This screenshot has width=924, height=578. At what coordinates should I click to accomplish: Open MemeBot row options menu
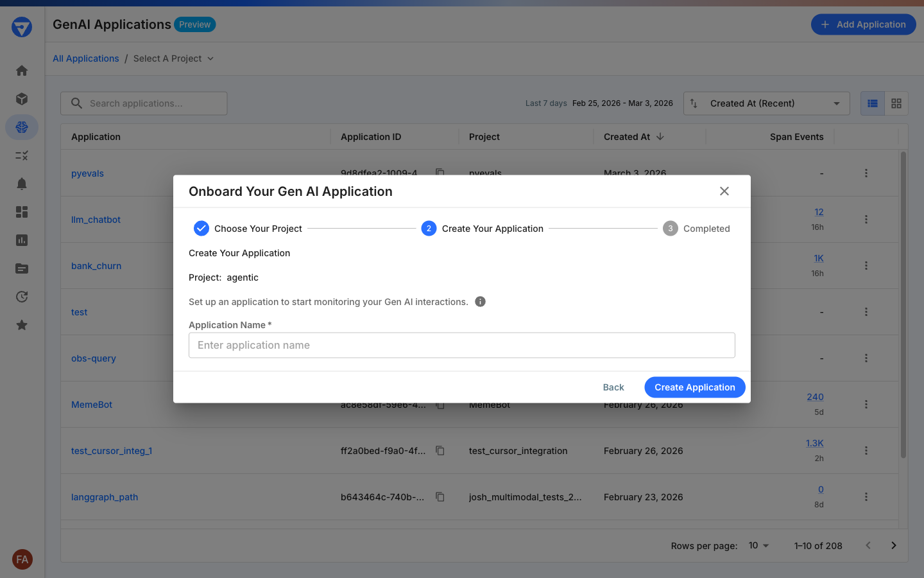[866, 404]
